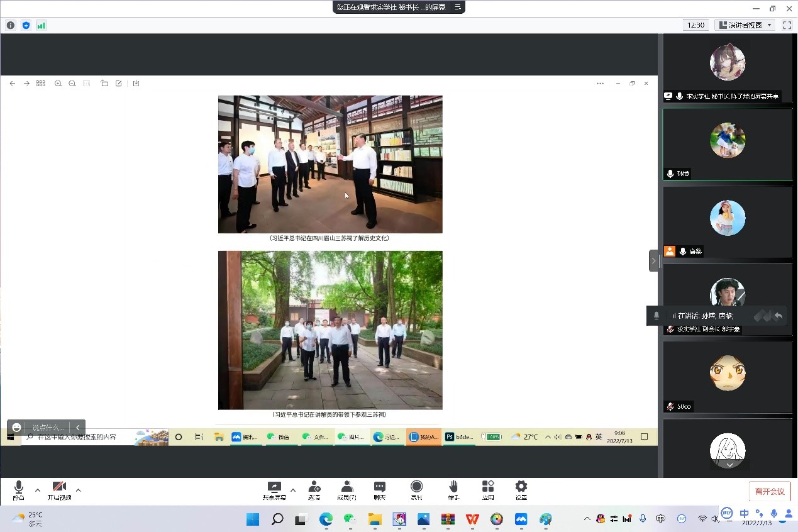Open the meeting apps panel
Screen dimensions: 798x532
(x=488, y=490)
